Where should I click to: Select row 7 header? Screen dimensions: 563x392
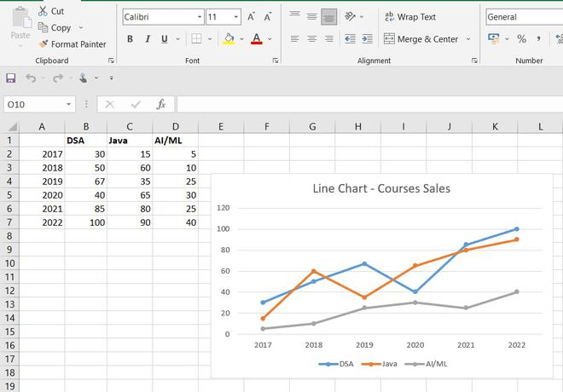9,222
